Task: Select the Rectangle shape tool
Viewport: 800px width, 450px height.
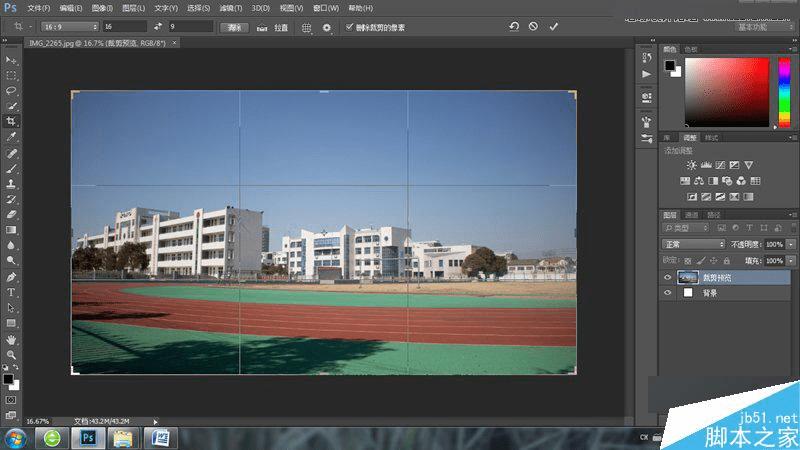Action: click(11, 323)
